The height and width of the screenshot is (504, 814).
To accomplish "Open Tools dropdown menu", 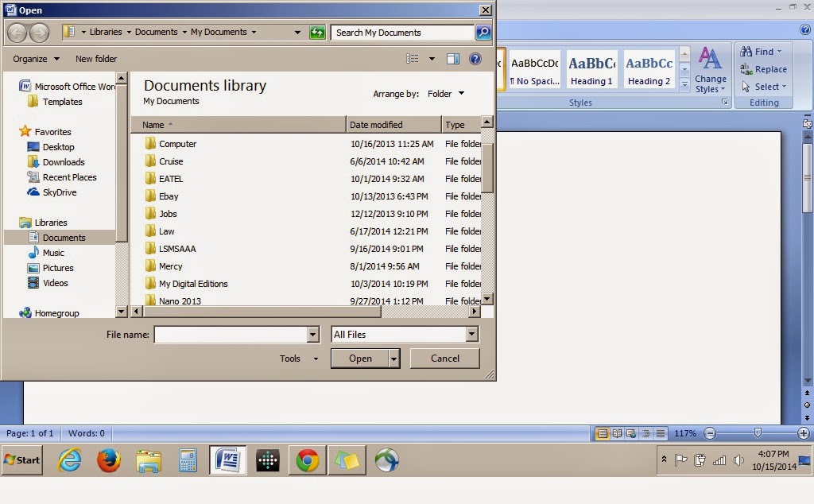I will click(299, 359).
